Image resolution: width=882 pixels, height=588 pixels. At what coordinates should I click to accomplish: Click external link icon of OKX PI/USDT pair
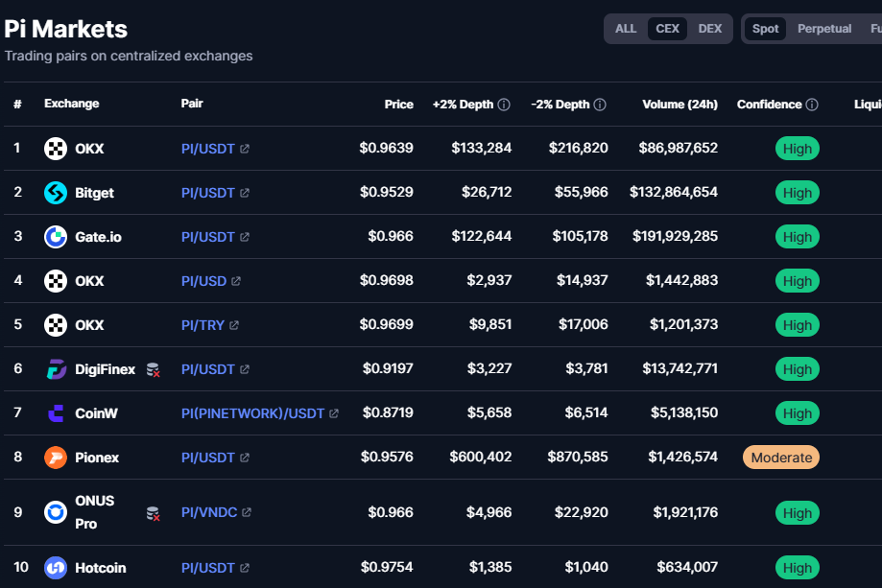click(245, 149)
